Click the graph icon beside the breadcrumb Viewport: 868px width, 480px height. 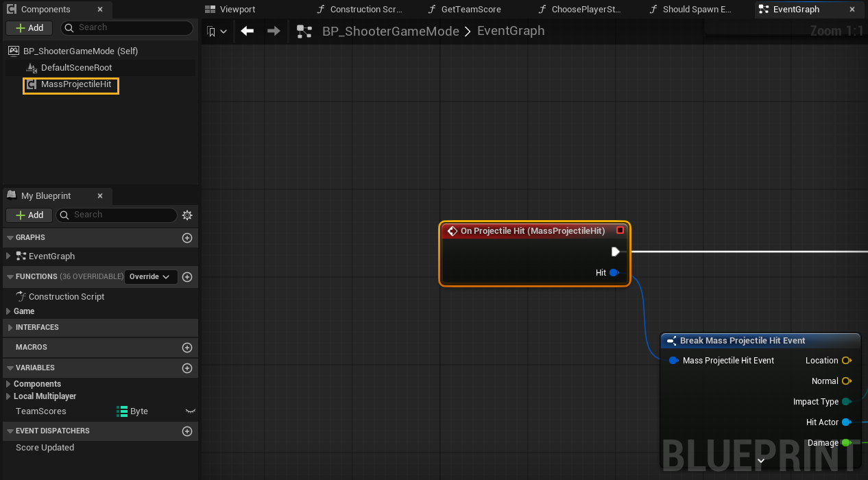point(304,32)
